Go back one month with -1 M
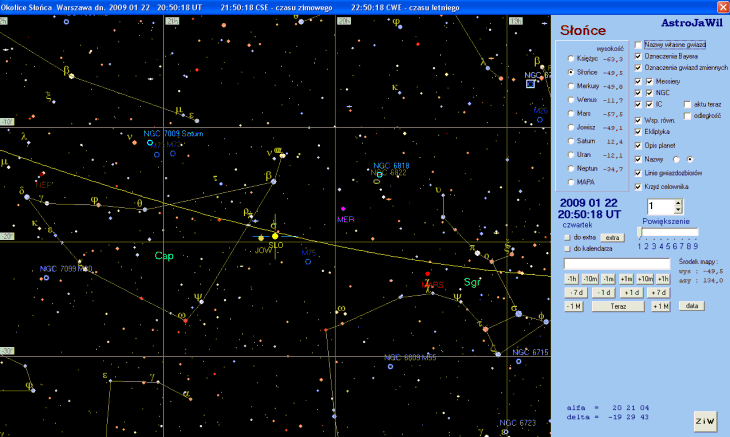Image resolution: width=730 pixels, height=437 pixels. pyautogui.click(x=574, y=307)
